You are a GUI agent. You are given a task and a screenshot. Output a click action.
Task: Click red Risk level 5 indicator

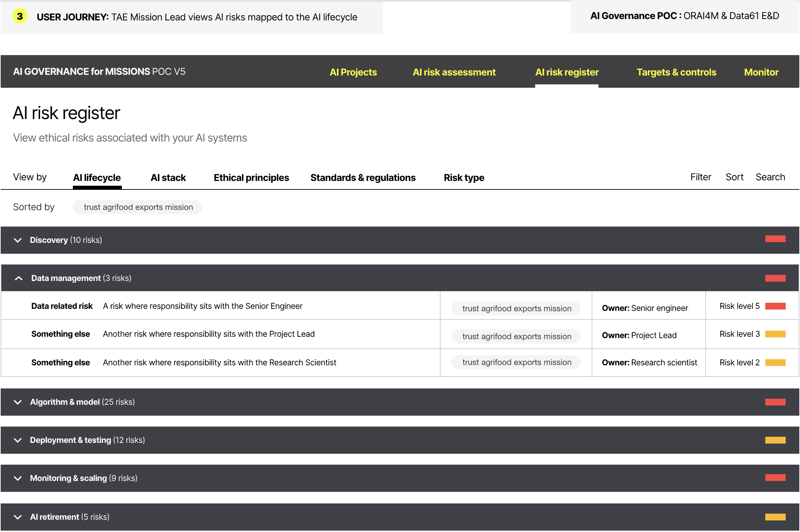pyautogui.click(x=775, y=306)
